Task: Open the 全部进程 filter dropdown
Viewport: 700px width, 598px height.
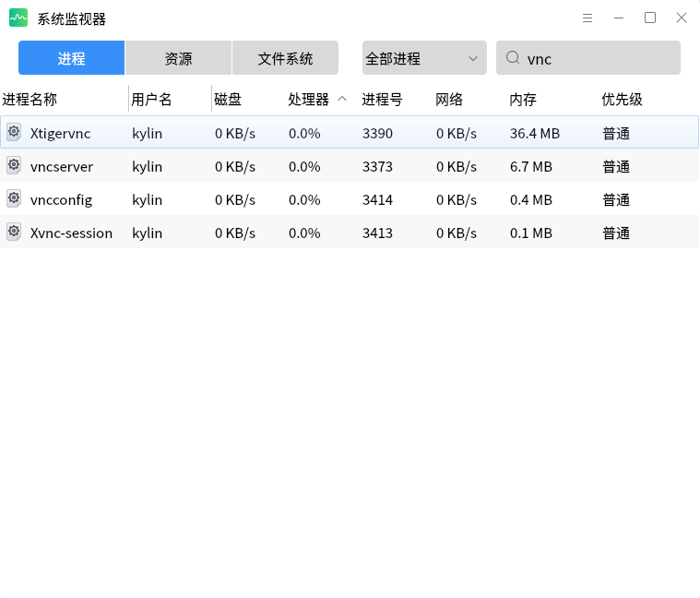Action: point(424,57)
